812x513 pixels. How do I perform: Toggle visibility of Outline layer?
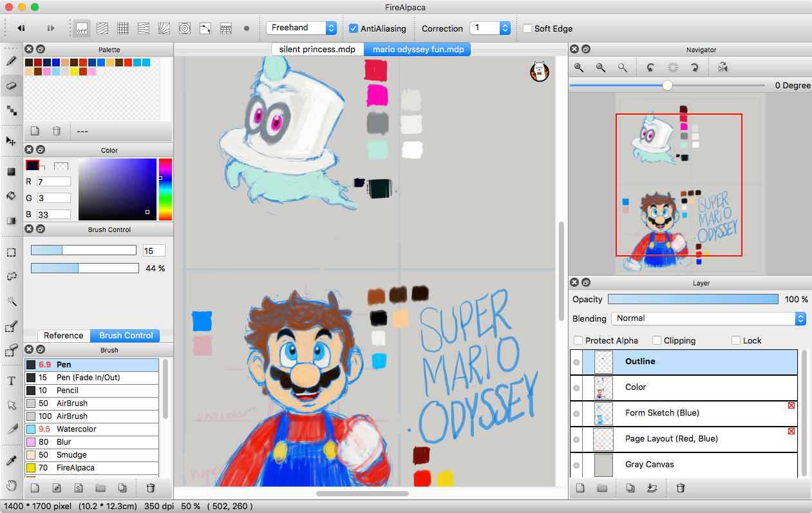click(x=576, y=362)
